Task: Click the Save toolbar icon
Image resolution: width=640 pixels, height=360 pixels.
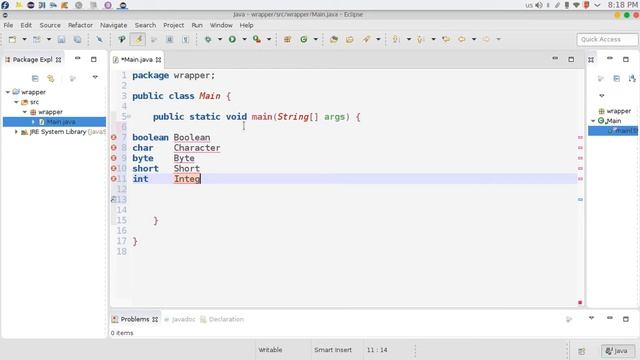Action: (61, 40)
